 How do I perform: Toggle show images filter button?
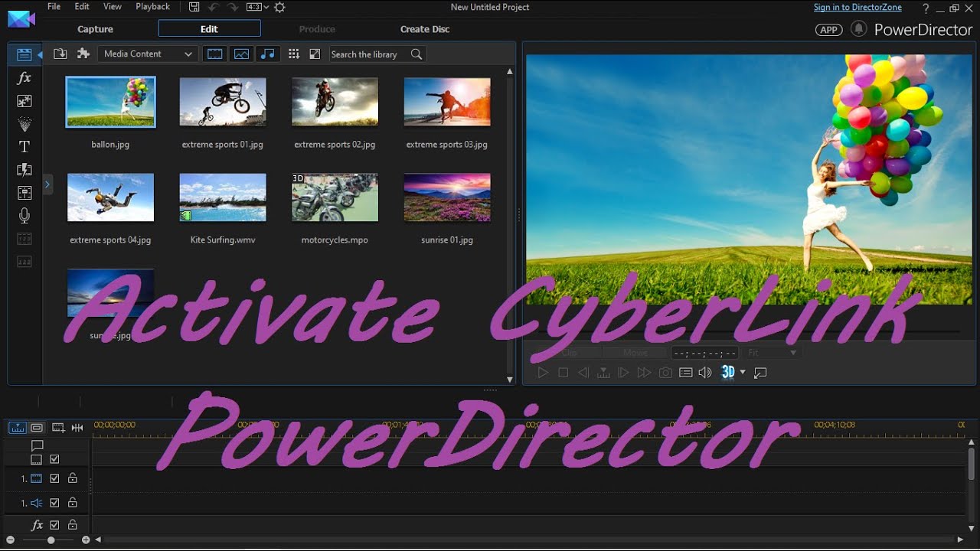coord(241,54)
